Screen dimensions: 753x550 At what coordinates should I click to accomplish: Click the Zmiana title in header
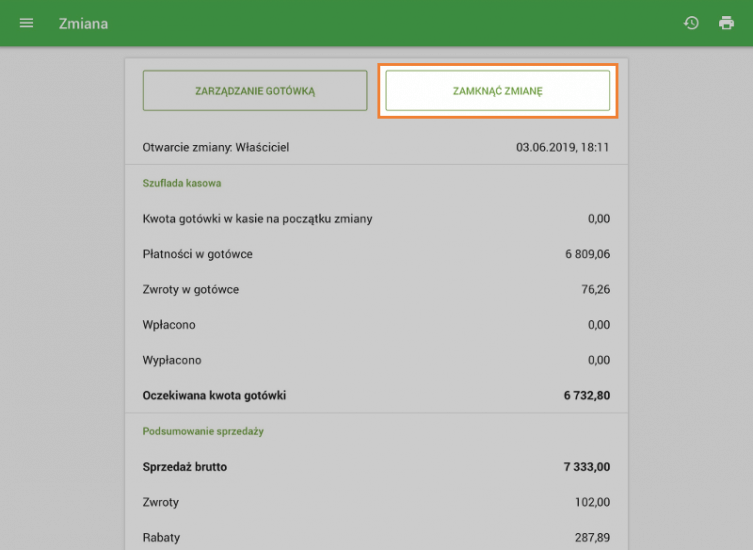83,23
